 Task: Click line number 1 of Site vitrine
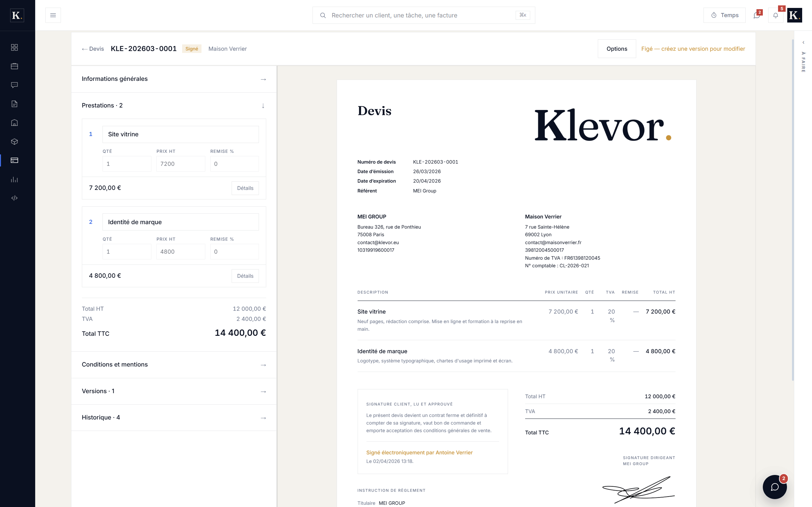[x=91, y=134]
